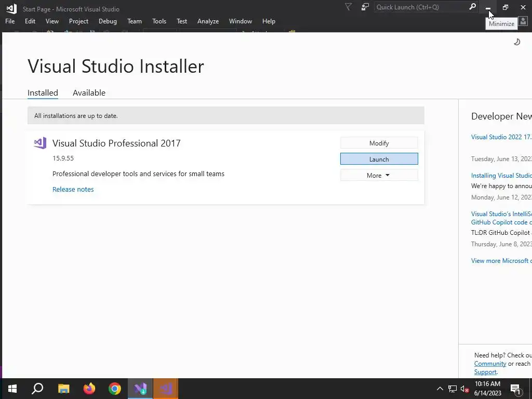Click the network status tray icon
Image resolution: width=532 pixels, height=399 pixels.
pyautogui.click(x=453, y=389)
